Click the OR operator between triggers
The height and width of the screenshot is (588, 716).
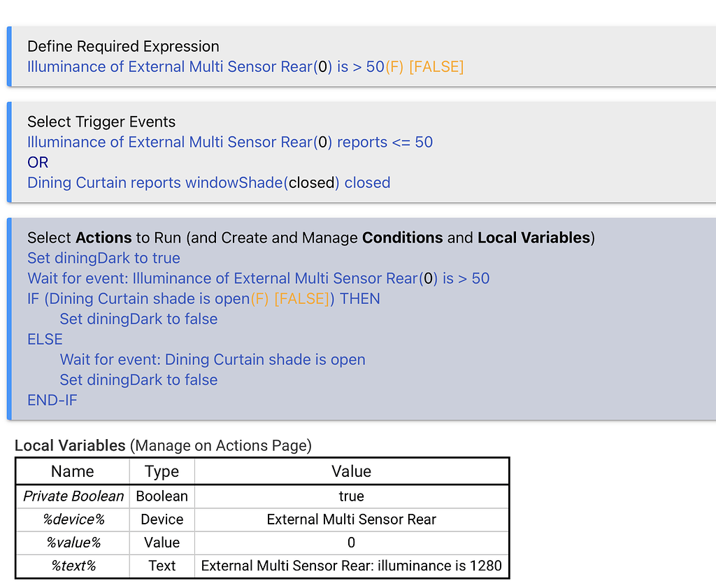point(37,162)
